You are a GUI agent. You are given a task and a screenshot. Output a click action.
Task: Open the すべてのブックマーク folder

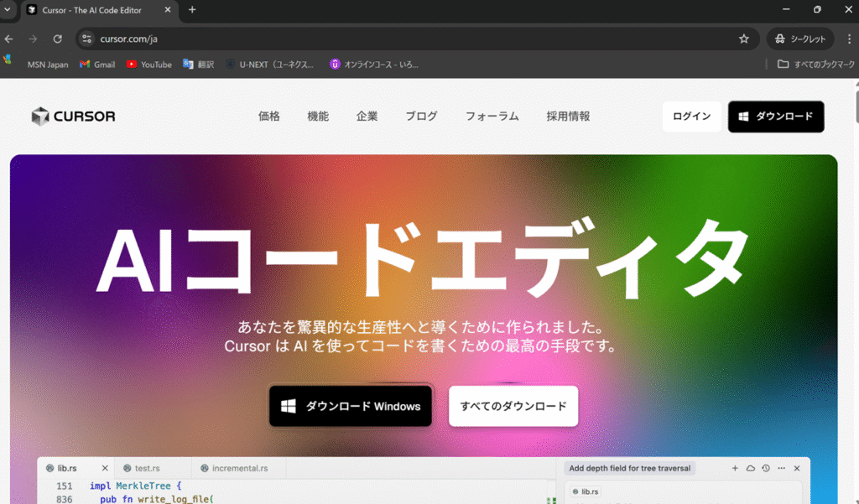(815, 65)
